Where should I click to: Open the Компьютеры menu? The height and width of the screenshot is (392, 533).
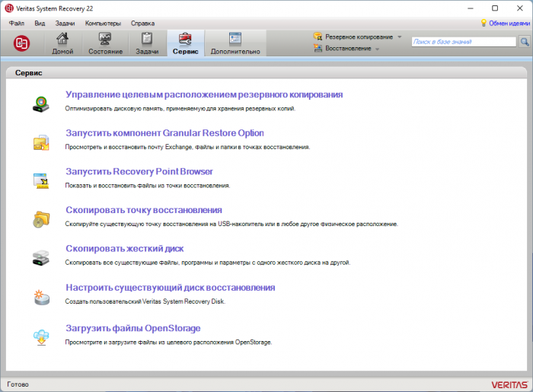point(103,24)
